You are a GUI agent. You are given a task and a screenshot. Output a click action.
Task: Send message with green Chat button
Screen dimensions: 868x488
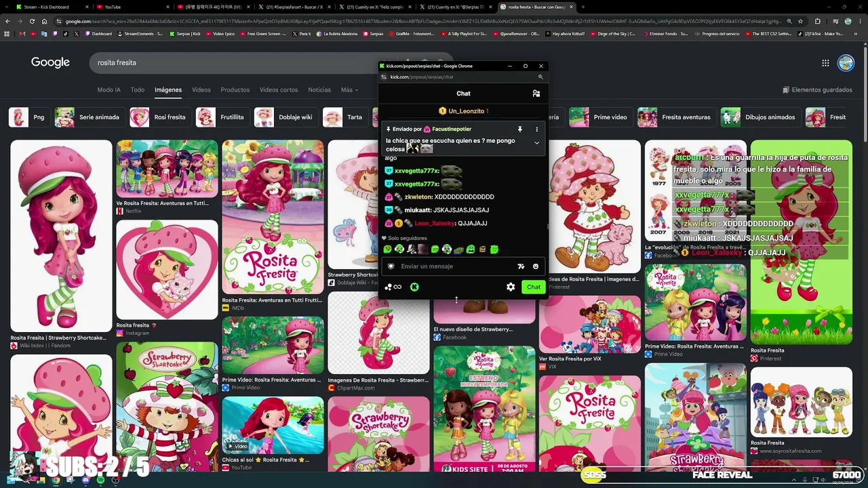coord(534,287)
